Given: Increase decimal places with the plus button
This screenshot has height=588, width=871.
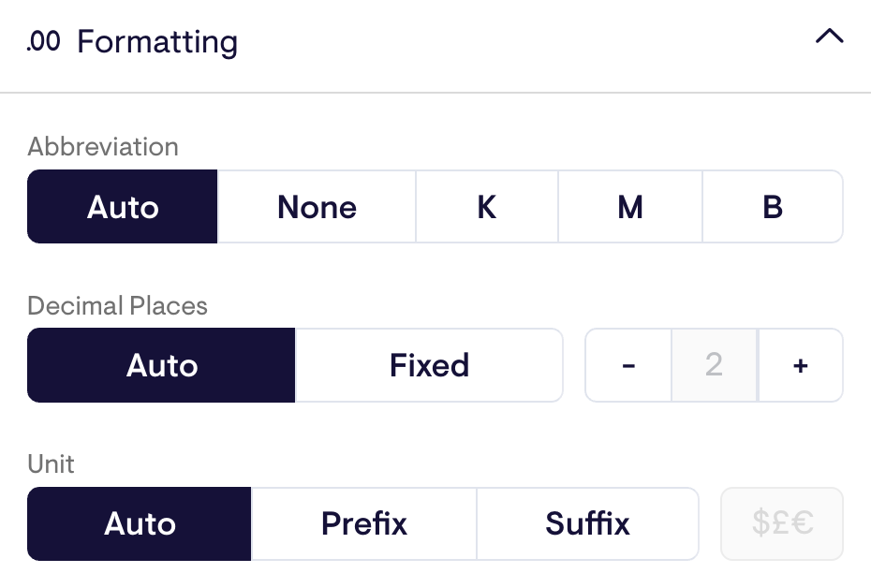Looking at the screenshot, I should (x=800, y=365).
